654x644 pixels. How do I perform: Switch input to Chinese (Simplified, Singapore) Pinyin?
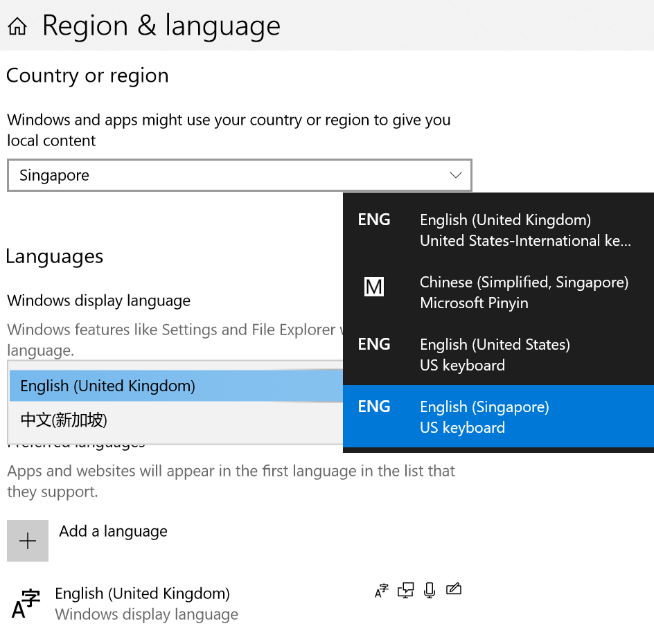(498, 292)
